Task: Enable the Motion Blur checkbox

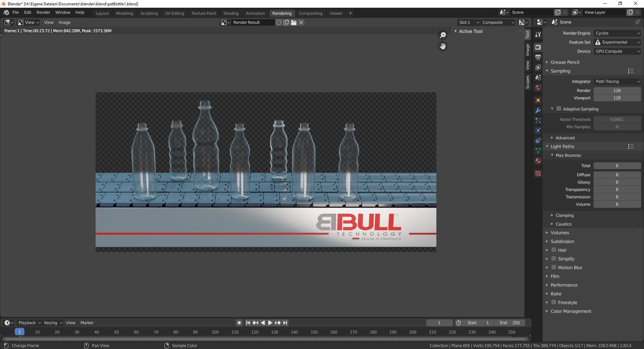Action: point(554,267)
